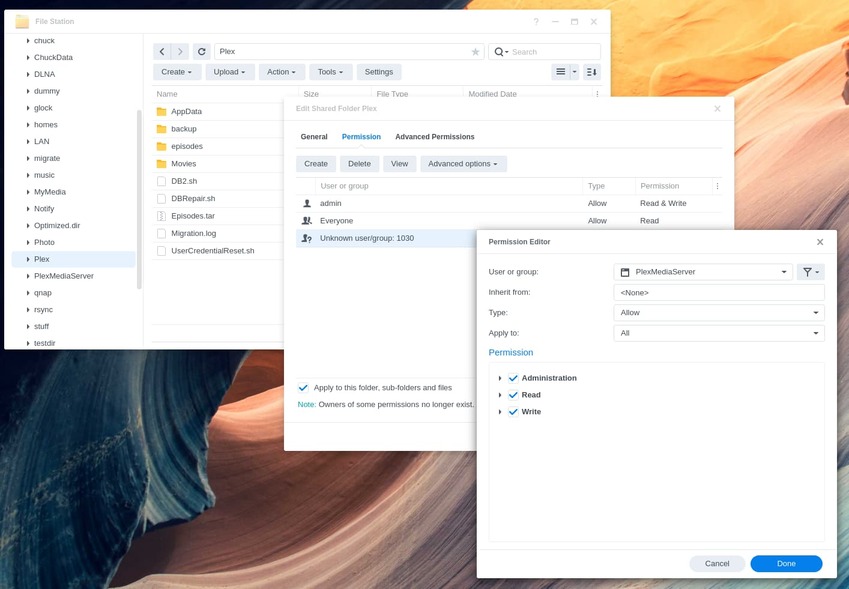Image resolution: width=849 pixels, height=589 pixels.
Task: Select the Plex folder in sidebar tree
Action: (x=74, y=259)
